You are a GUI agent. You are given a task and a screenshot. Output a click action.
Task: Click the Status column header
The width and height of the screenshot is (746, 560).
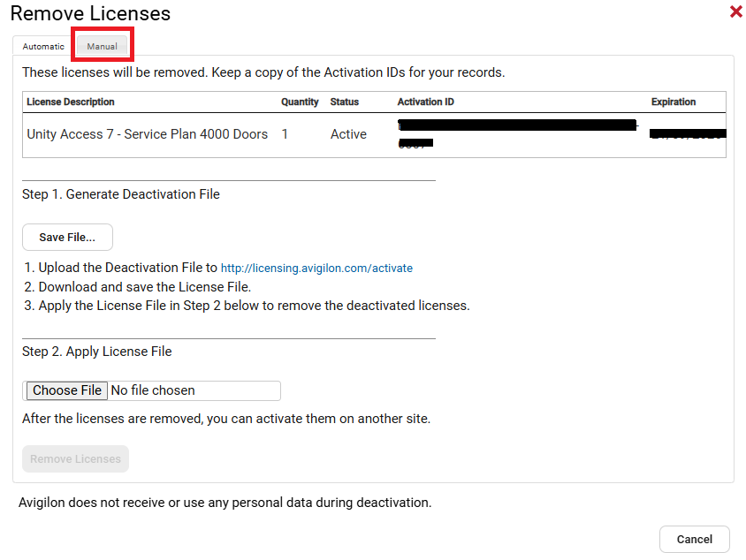pos(345,102)
